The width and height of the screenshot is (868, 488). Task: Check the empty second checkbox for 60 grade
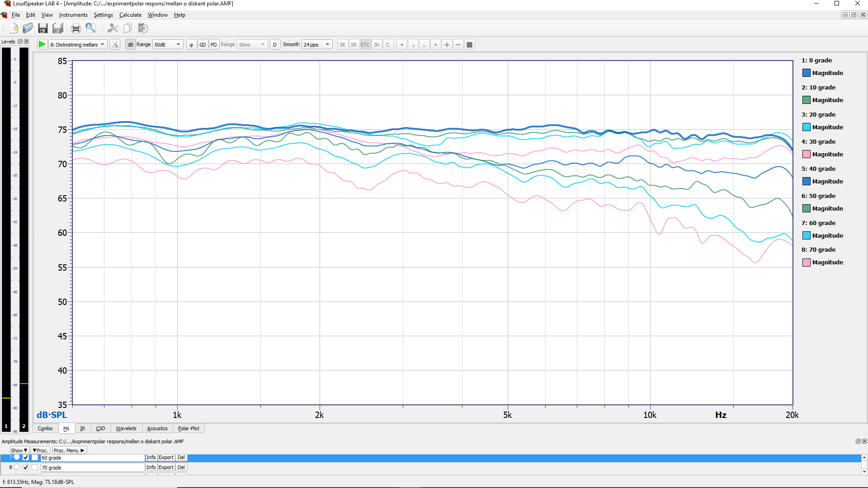tap(35, 457)
